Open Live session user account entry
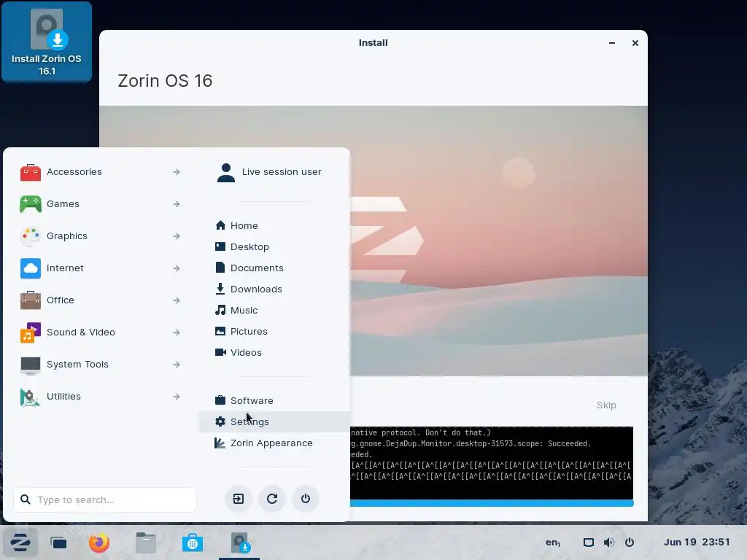The height and width of the screenshot is (560, 747). pyautogui.click(x=274, y=172)
